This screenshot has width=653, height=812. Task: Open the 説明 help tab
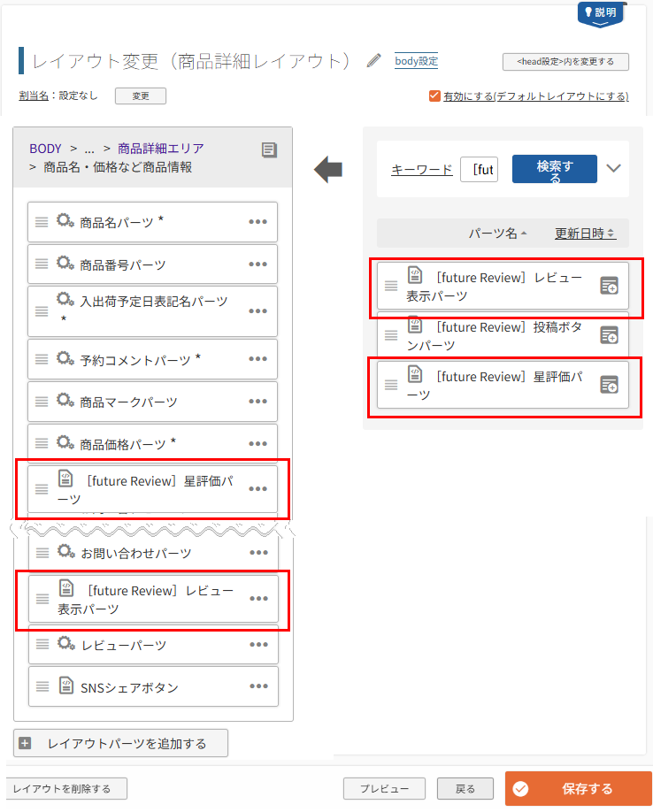point(600,14)
